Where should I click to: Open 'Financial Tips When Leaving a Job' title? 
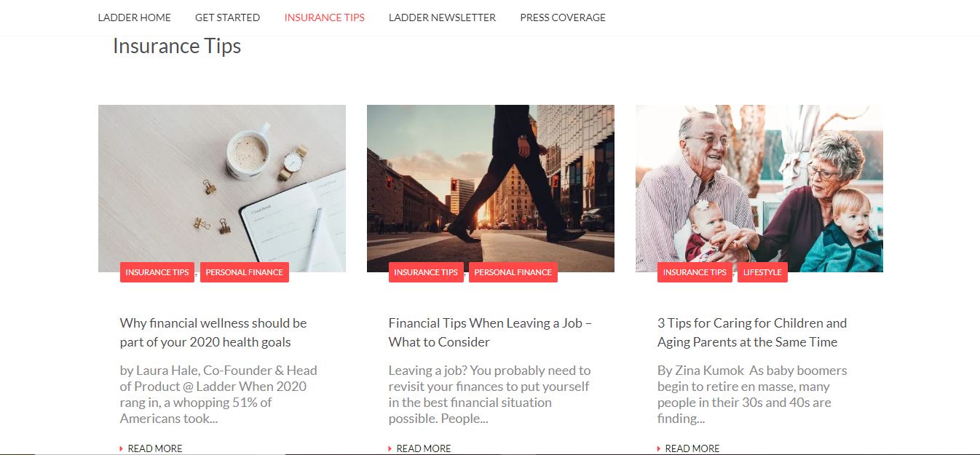(x=490, y=333)
